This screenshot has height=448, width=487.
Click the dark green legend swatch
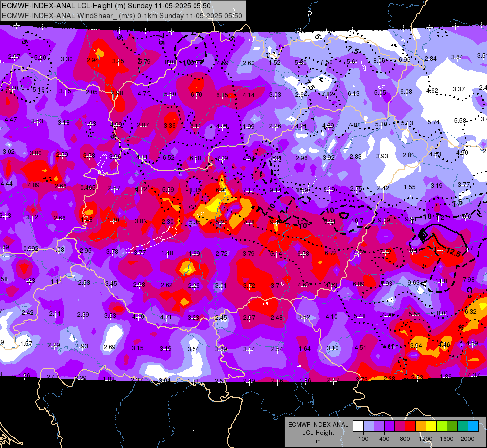point(452,426)
